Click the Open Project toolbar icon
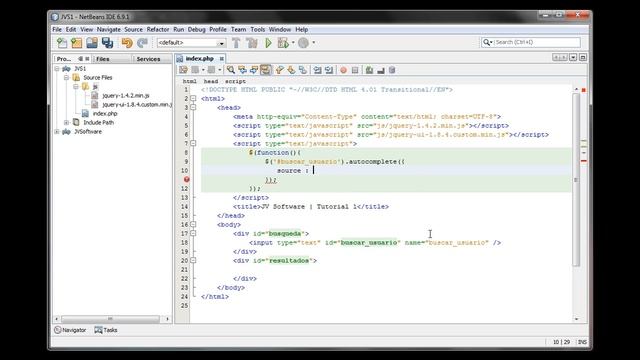640x360 pixels. [x=92, y=42]
